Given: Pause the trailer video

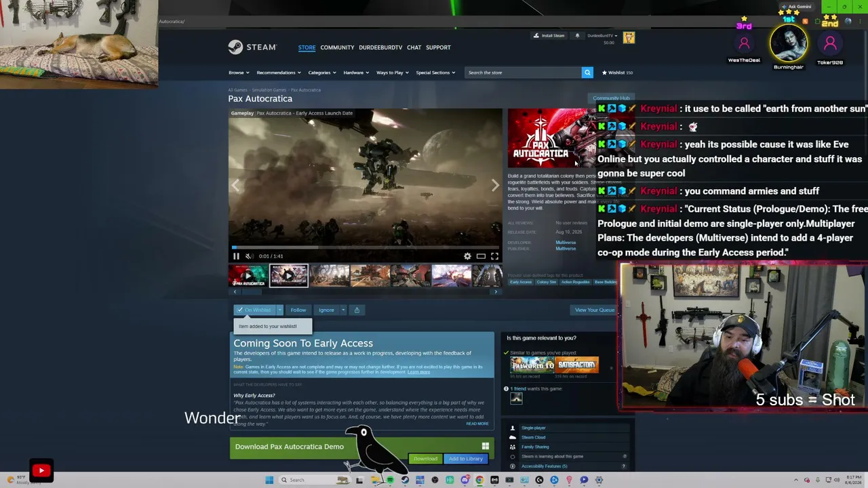Looking at the screenshot, I should (236, 256).
